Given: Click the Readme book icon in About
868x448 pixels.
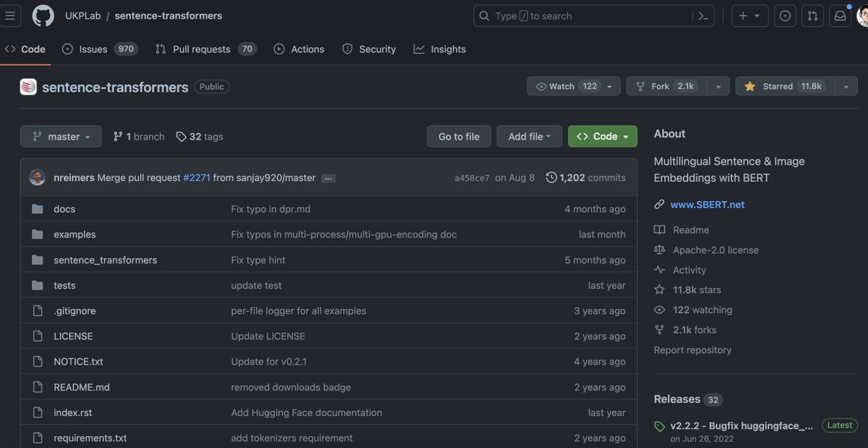Looking at the screenshot, I should pos(659,229).
